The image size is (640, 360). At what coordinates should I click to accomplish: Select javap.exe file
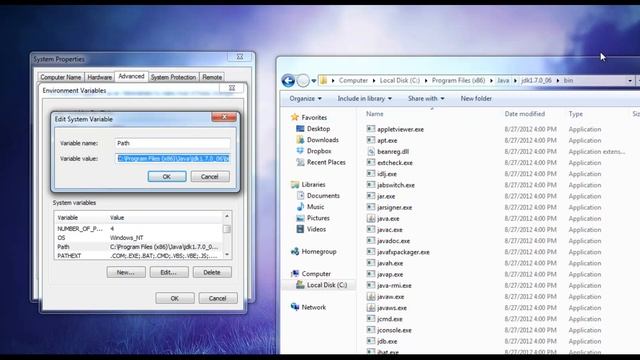(x=390, y=274)
